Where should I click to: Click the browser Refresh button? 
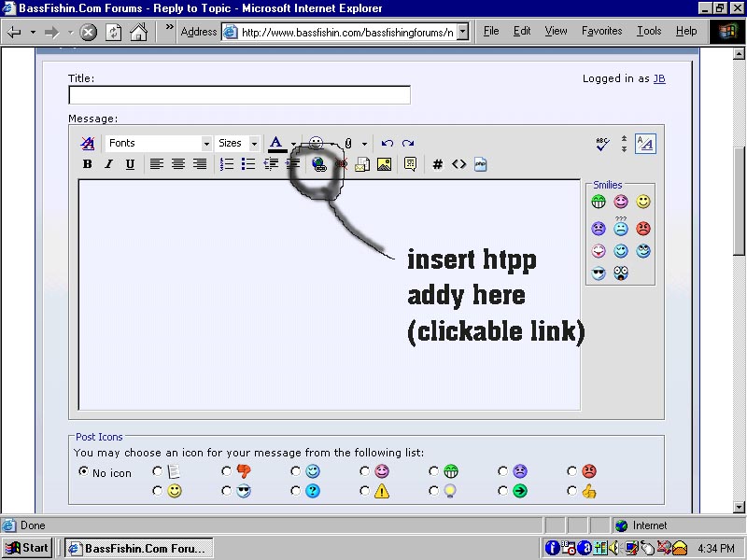113,33
